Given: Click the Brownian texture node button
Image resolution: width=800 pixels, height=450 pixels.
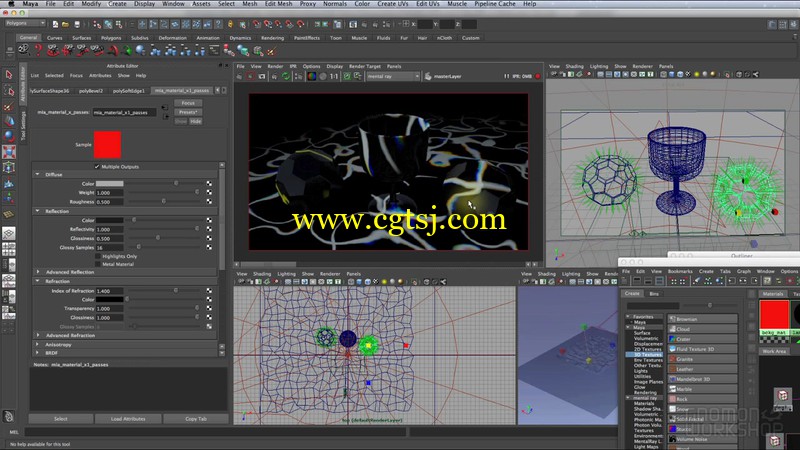Looking at the screenshot, I should tap(703, 319).
